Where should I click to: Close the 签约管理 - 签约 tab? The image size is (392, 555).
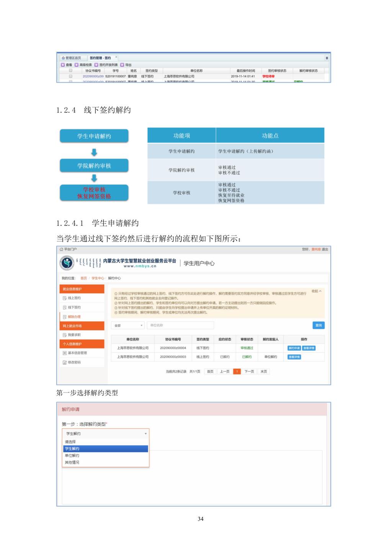(116, 57)
